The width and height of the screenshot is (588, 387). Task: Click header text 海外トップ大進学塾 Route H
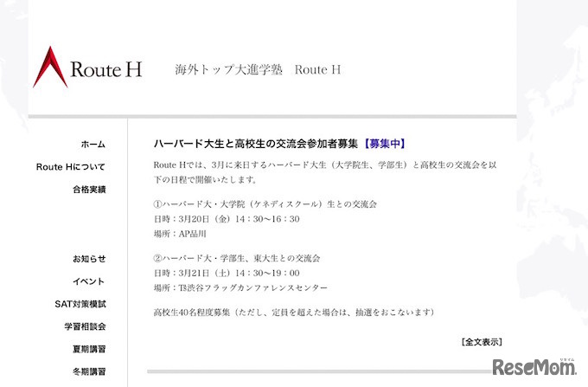(258, 69)
